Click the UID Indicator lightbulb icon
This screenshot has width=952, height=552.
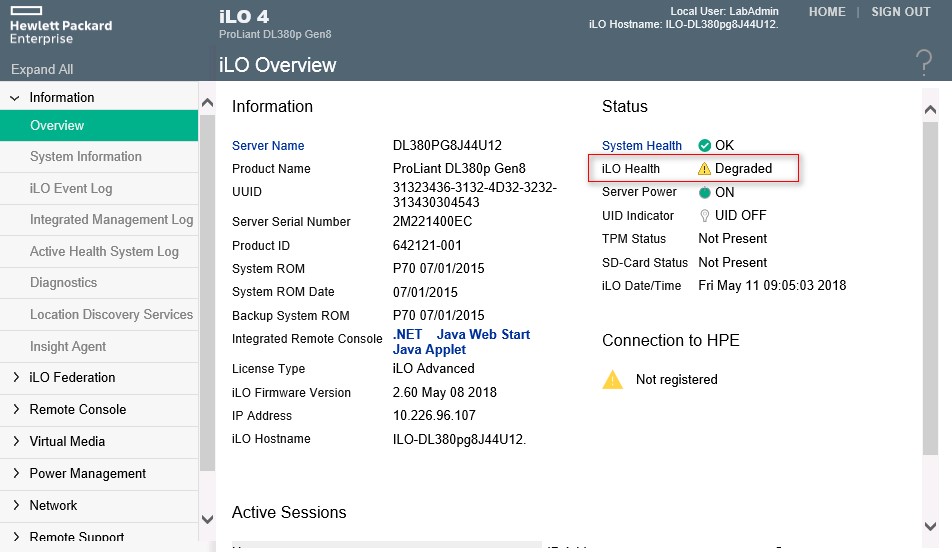coord(704,215)
